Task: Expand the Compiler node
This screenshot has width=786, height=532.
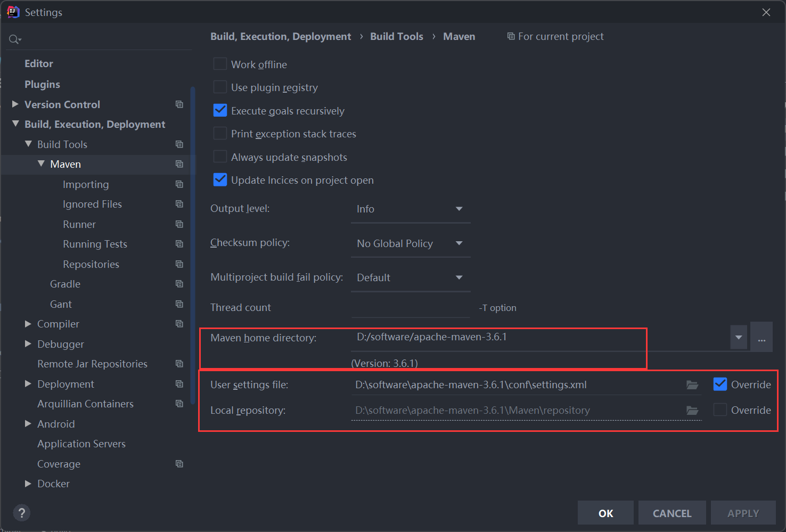Action: click(28, 323)
